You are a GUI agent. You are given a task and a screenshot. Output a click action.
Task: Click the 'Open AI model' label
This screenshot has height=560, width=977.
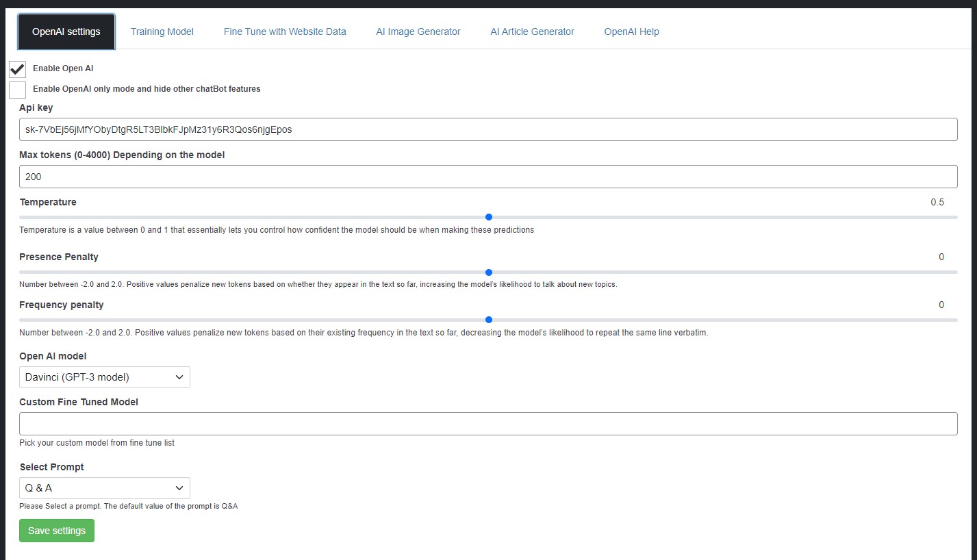[x=53, y=356]
